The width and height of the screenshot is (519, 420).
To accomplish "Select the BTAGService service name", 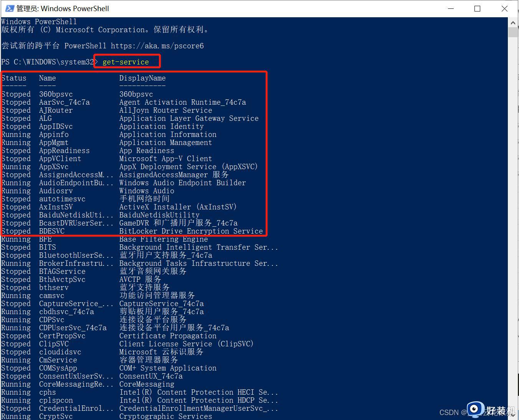I will (x=62, y=272).
